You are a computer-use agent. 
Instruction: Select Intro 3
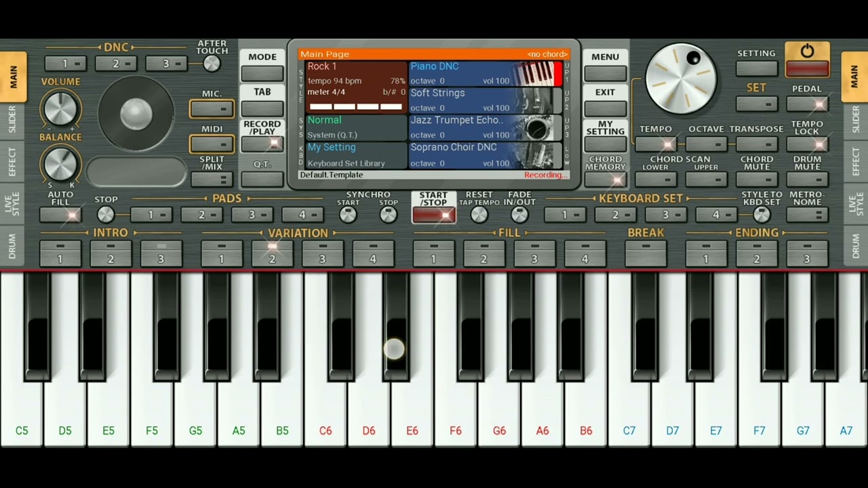click(x=161, y=253)
